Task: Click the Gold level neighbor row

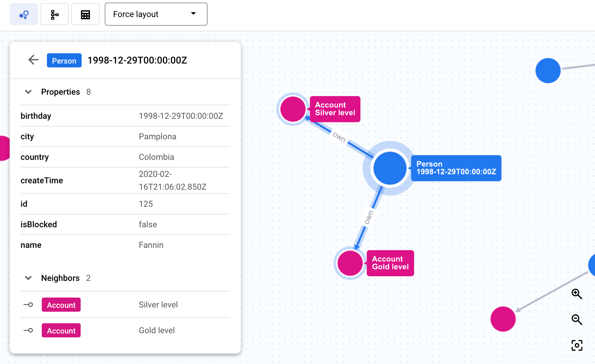Action: [157, 330]
